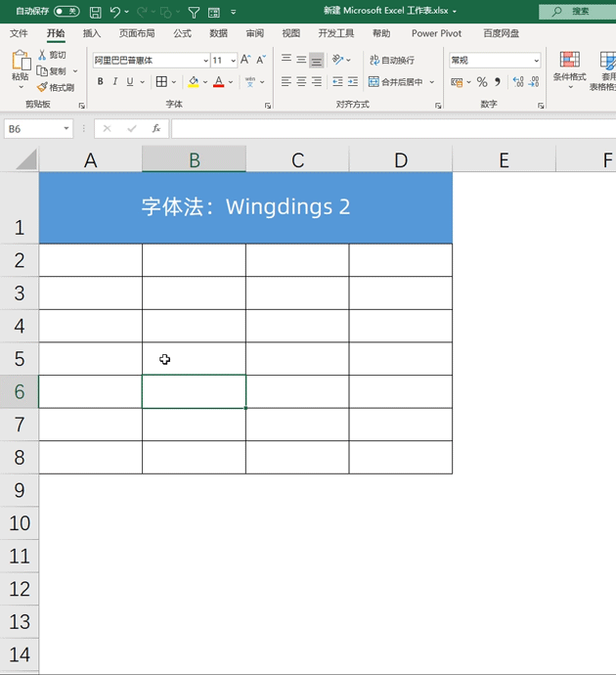Click the formula bar input field

point(394,129)
